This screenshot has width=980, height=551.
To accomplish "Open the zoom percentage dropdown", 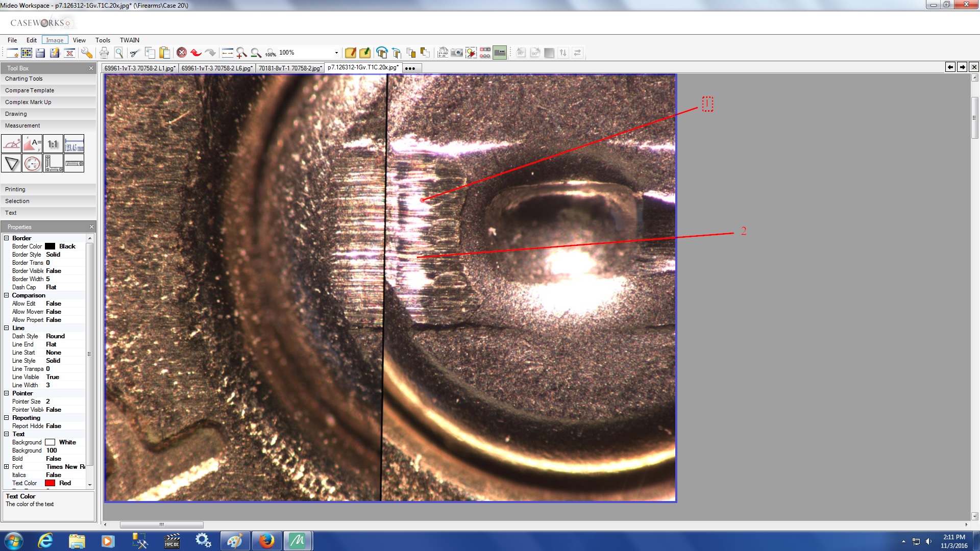I will pos(336,53).
